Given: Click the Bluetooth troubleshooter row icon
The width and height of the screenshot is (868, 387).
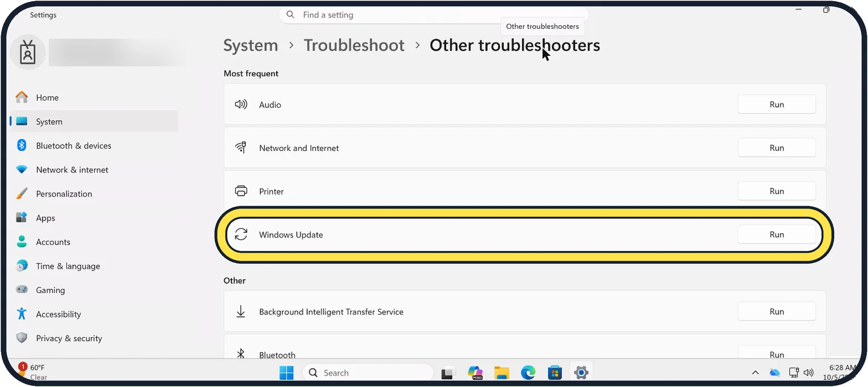Looking at the screenshot, I should (241, 354).
